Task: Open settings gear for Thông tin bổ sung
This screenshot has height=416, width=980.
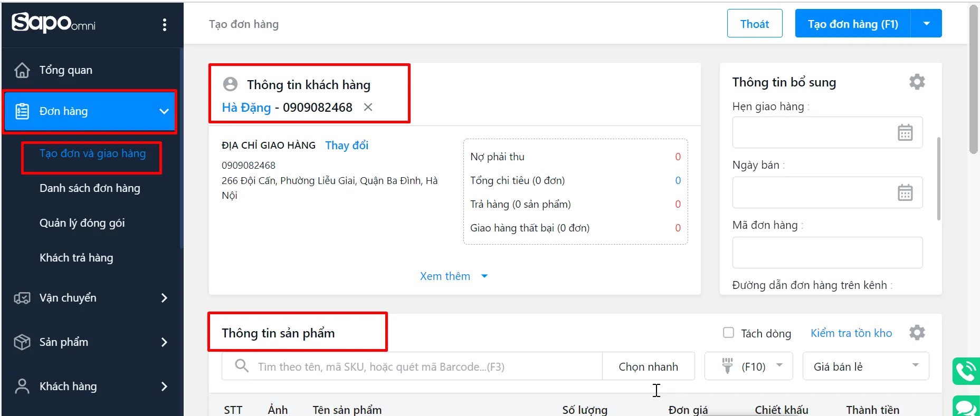Action: [x=917, y=82]
